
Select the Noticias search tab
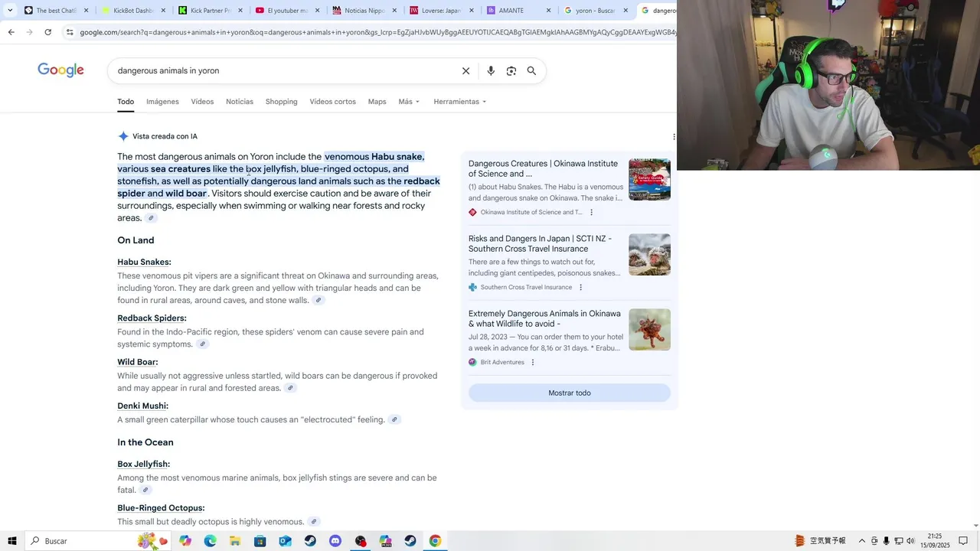click(x=240, y=102)
